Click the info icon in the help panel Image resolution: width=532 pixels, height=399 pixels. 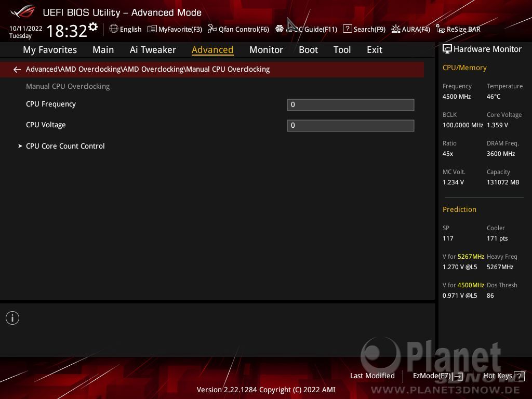[x=12, y=318]
